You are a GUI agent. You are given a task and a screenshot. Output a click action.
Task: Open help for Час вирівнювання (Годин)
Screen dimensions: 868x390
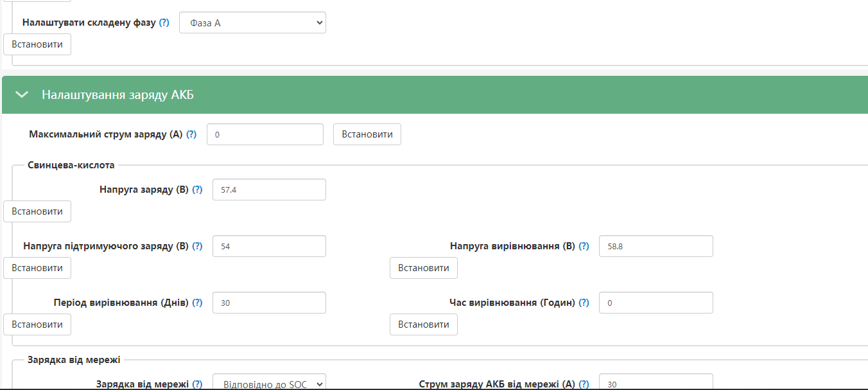click(x=584, y=303)
